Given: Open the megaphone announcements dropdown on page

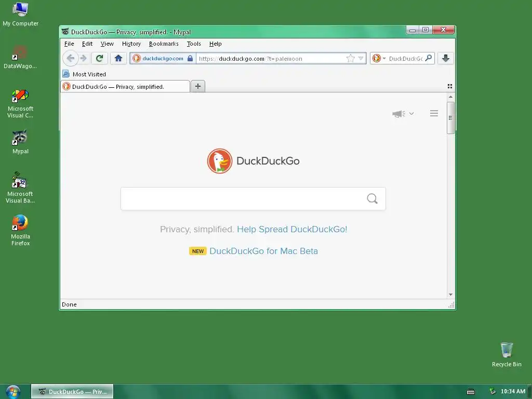Looking at the screenshot, I should point(403,114).
